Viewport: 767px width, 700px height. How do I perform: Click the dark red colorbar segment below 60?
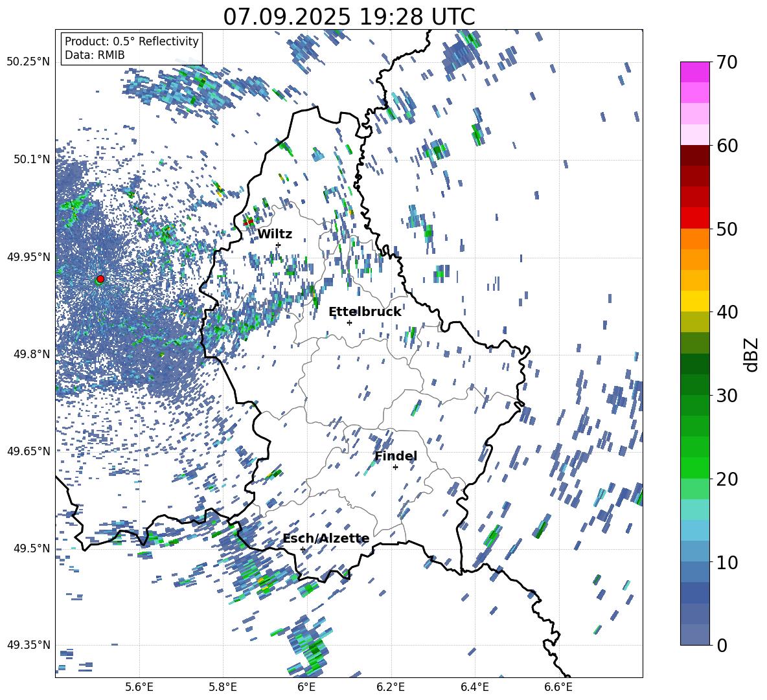tap(694, 155)
